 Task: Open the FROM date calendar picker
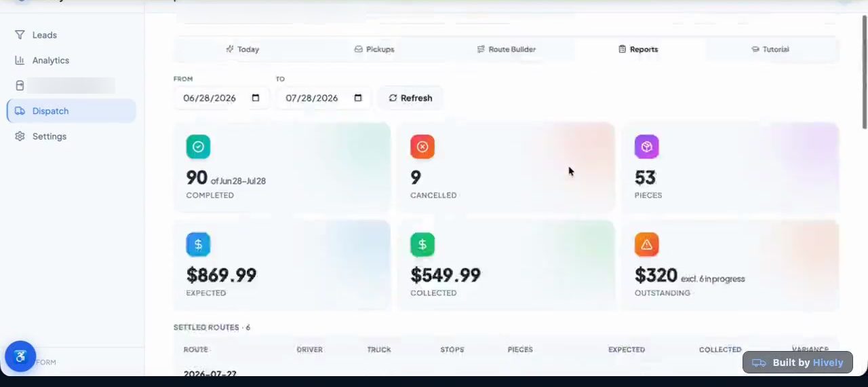pyautogui.click(x=256, y=98)
